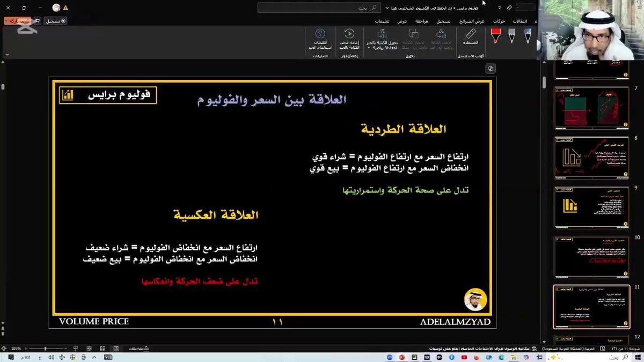This screenshot has width=644, height=362.
Task: Switch to Slide Sorter view icon
Action: click(102, 349)
